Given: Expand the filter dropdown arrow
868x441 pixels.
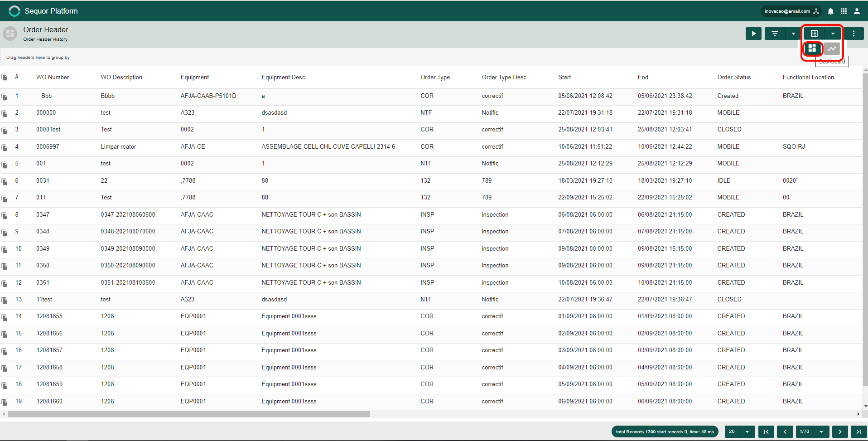Looking at the screenshot, I should coord(793,34).
